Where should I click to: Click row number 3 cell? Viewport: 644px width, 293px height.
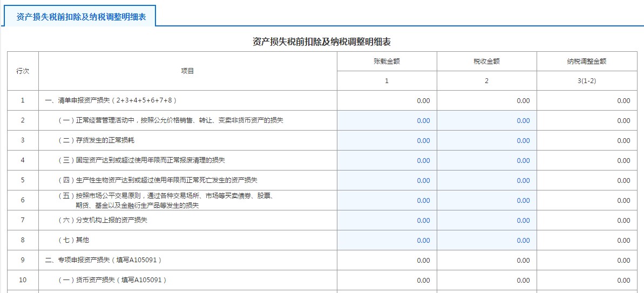(23, 140)
